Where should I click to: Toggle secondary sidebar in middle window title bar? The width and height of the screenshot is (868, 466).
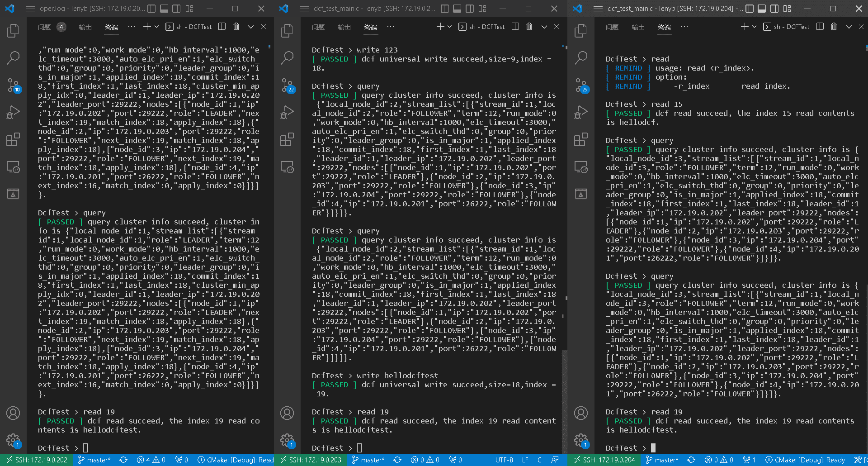[x=470, y=9]
